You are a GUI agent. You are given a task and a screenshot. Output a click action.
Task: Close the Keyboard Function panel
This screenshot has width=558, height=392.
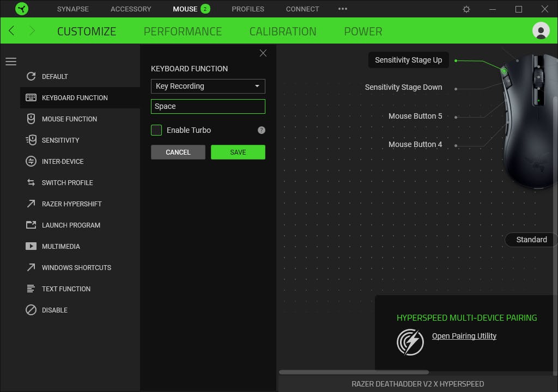point(263,53)
